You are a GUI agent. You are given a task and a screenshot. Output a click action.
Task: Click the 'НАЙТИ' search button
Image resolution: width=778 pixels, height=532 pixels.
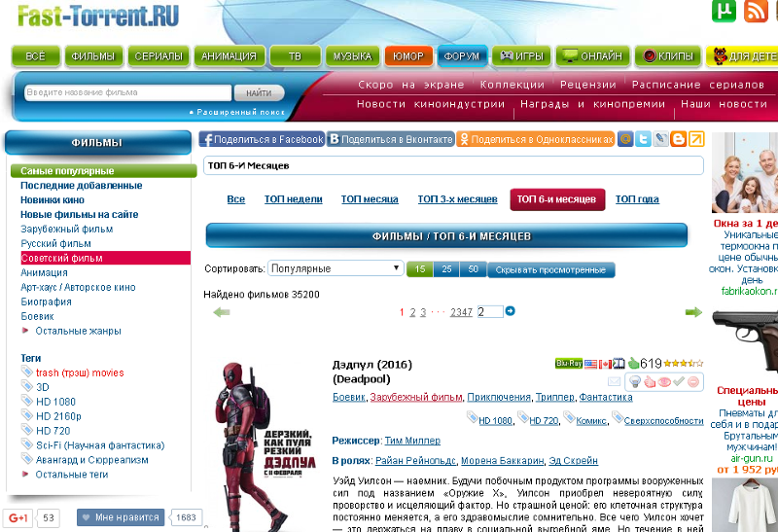pos(259,92)
